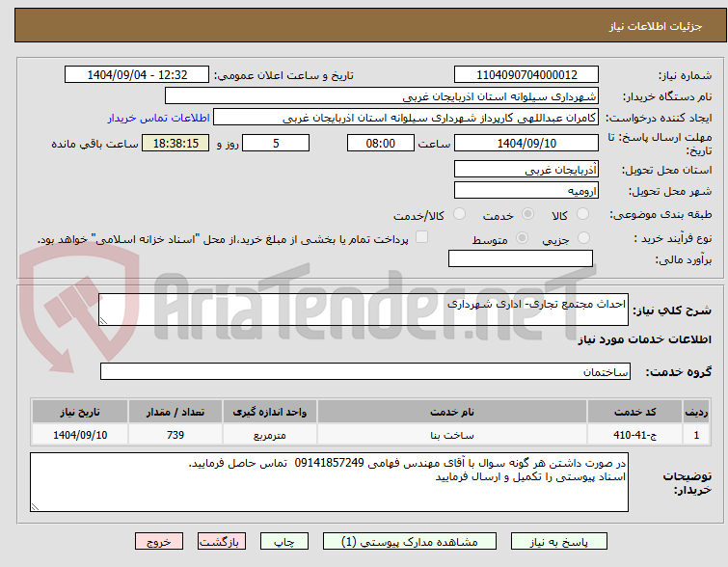
Task: Click the اطلاعات خدمات مورد نیاز heading
Action: coord(644,340)
